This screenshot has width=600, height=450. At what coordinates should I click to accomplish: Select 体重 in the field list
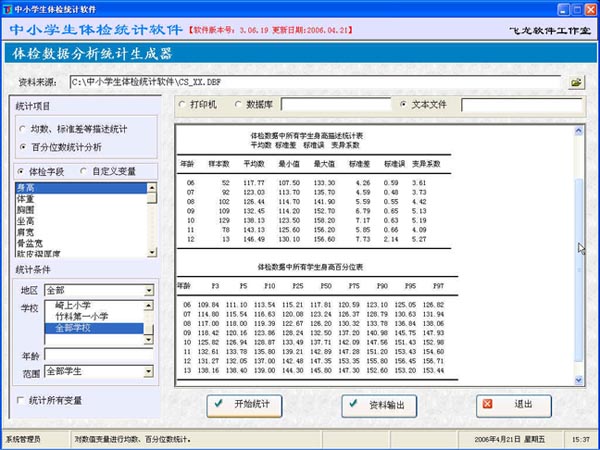[27, 199]
